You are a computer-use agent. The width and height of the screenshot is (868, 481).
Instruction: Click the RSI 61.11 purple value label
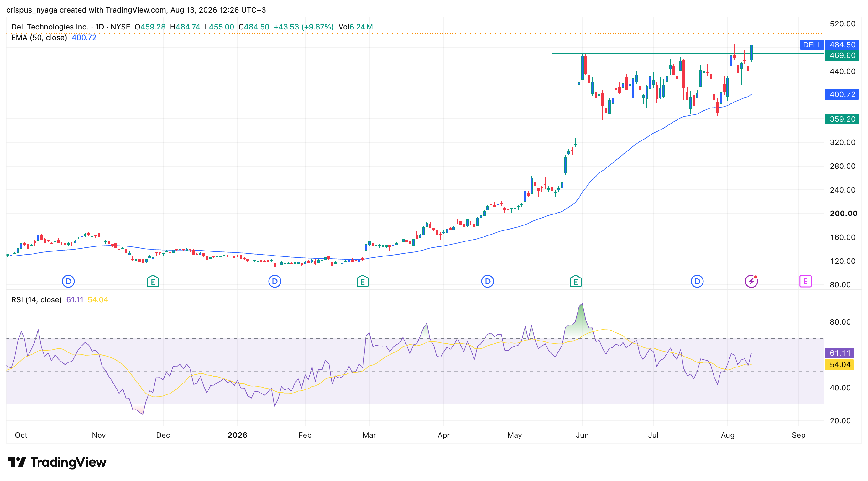pyautogui.click(x=840, y=353)
